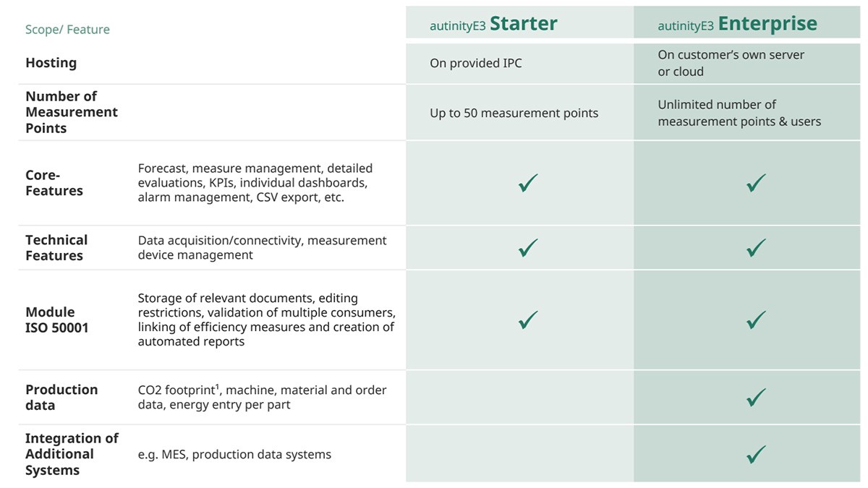Select the autinityE3 Enterprise column header
The image size is (868, 488).
(x=737, y=24)
